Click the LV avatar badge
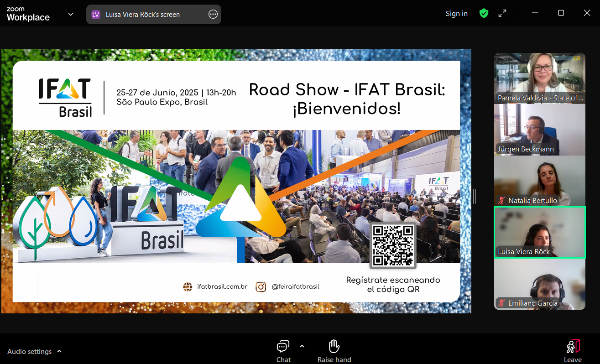 95,14
